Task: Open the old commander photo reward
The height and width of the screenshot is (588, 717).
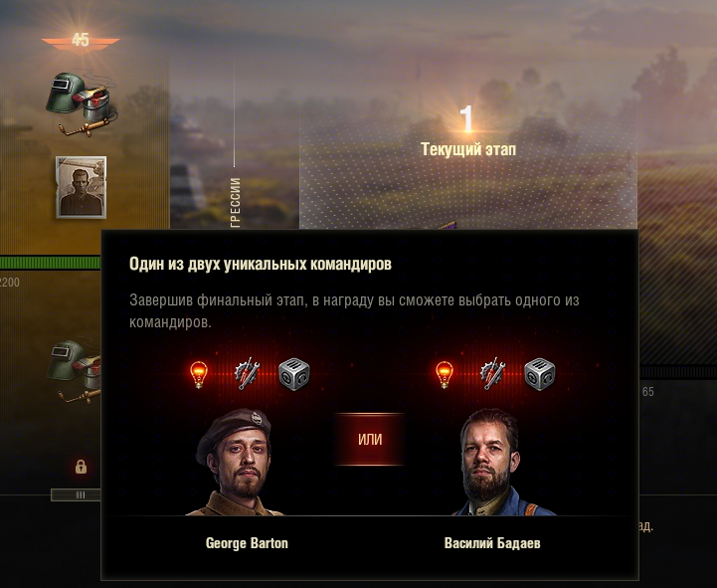Action: pyautogui.click(x=82, y=187)
